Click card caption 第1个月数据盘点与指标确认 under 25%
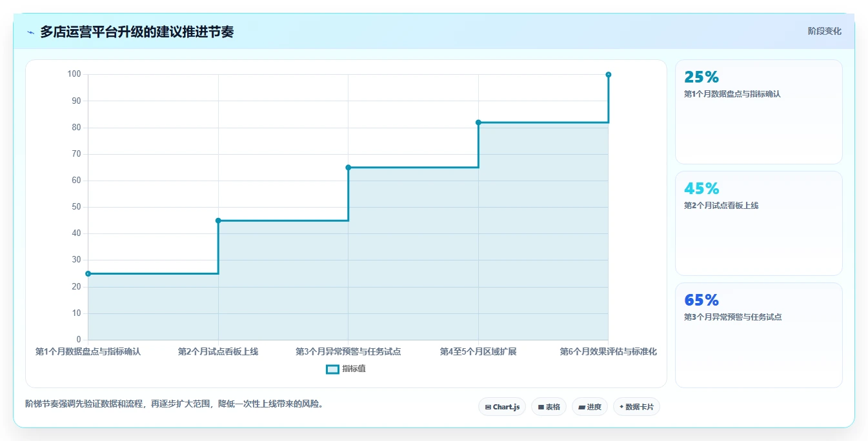Viewport: 868px width, 441px height. click(732, 94)
